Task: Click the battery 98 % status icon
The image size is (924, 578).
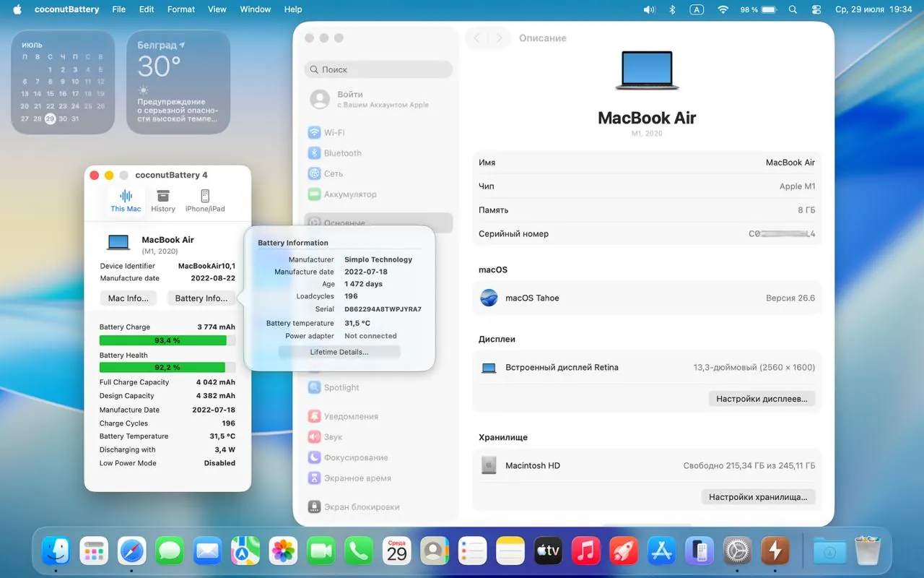Action: 758,9
